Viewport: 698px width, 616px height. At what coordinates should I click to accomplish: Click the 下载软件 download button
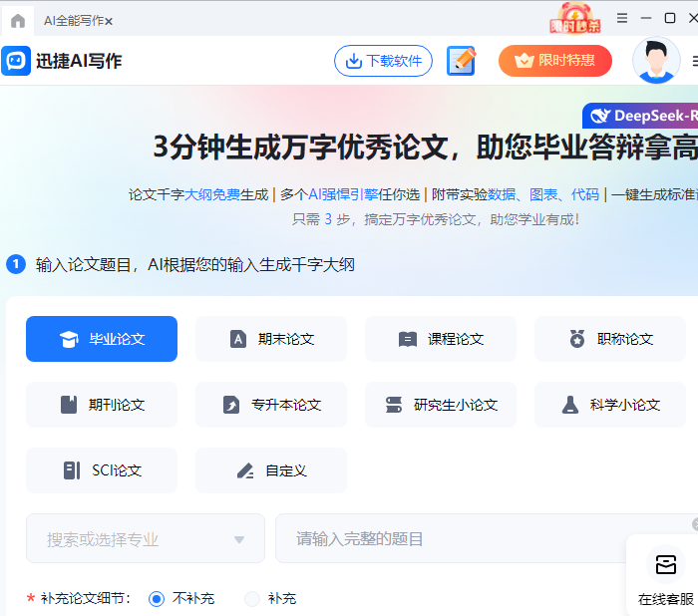pos(383,61)
